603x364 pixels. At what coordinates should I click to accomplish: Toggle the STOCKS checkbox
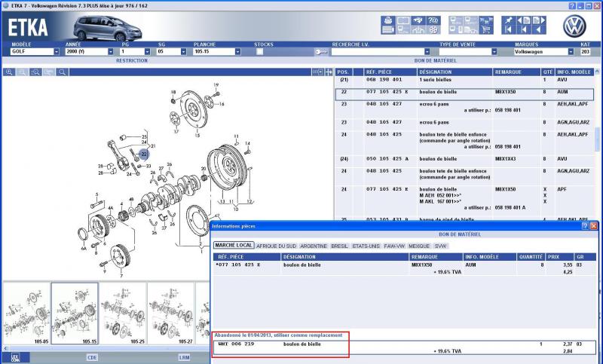pyautogui.click(x=259, y=51)
